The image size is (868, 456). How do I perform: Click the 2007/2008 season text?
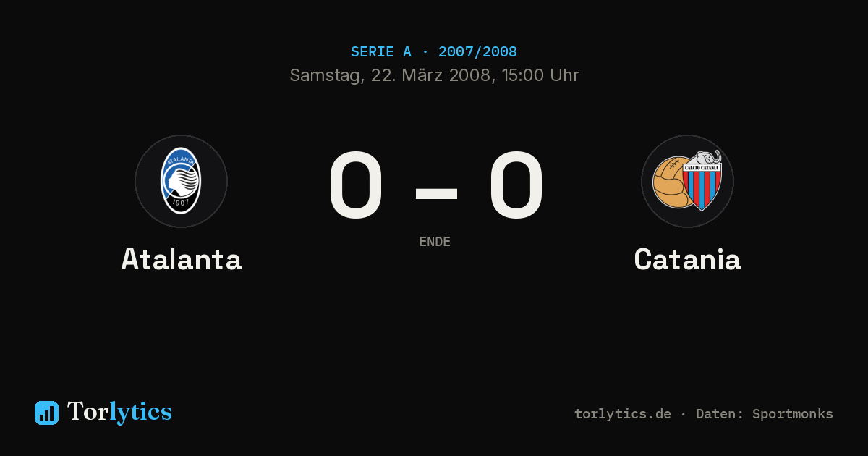click(477, 52)
